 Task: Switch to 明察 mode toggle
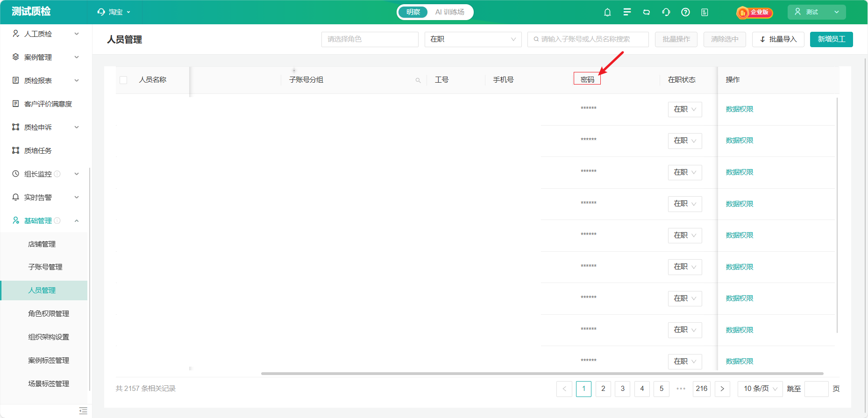pos(413,12)
